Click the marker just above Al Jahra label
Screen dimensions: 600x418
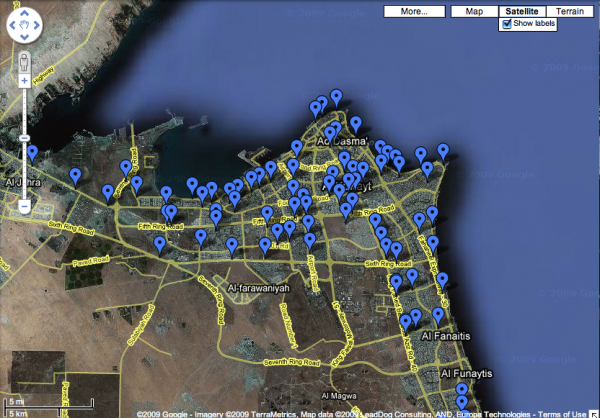(x=32, y=153)
